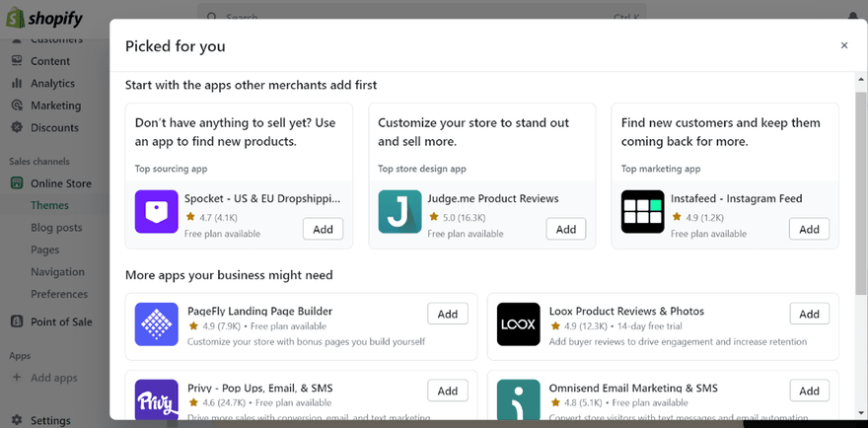Select Themes under Online Store
This screenshot has height=428, width=868.
pyautogui.click(x=49, y=205)
